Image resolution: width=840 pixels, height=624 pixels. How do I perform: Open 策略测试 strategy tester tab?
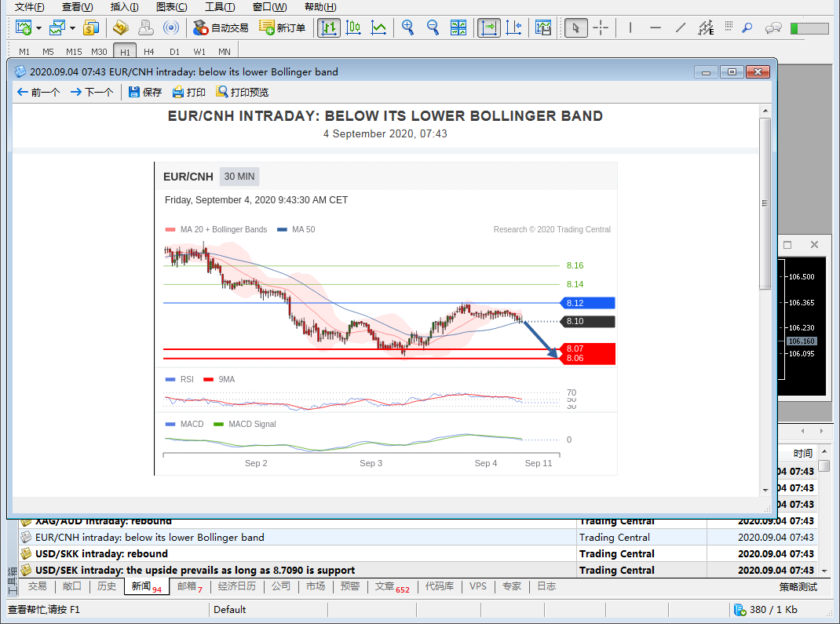[798, 586]
